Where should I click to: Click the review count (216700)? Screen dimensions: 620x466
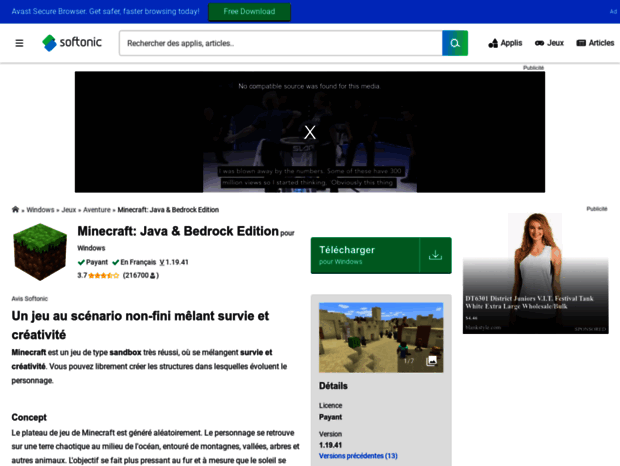click(141, 275)
